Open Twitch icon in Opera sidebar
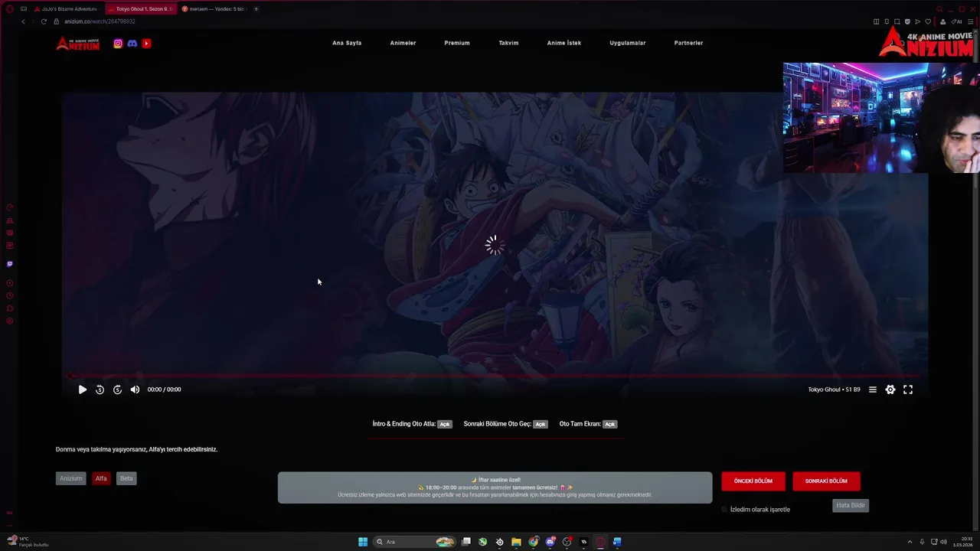Screen dimensions: 980x551 (x=10, y=264)
